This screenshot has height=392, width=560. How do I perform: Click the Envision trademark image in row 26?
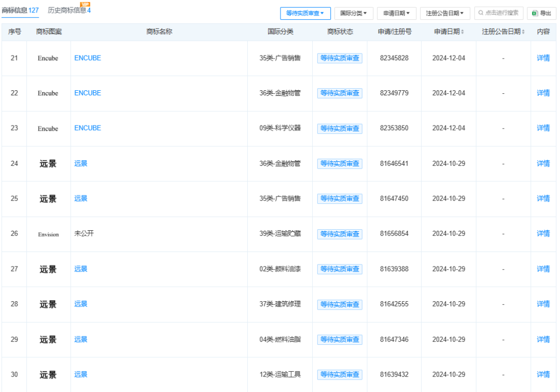coord(48,234)
